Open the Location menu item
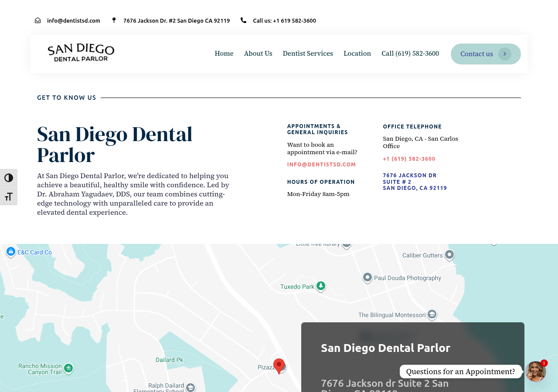Image resolution: width=558 pixels, height=392 pixels. click(357, 54)
